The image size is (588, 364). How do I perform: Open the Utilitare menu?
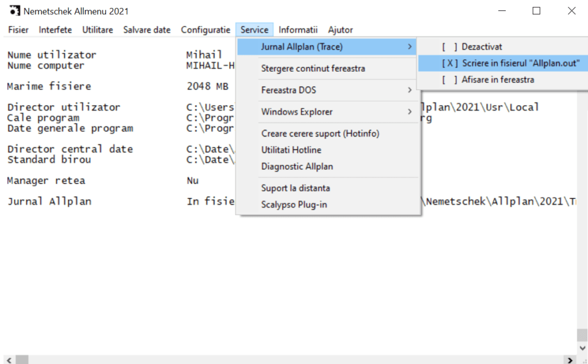98,30
